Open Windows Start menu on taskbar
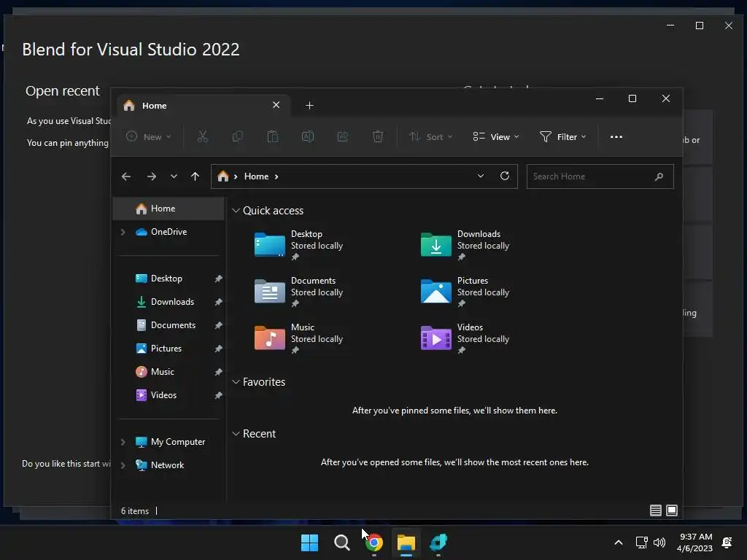The height and width of the screenshot is (560, 747). click(309, 542)
